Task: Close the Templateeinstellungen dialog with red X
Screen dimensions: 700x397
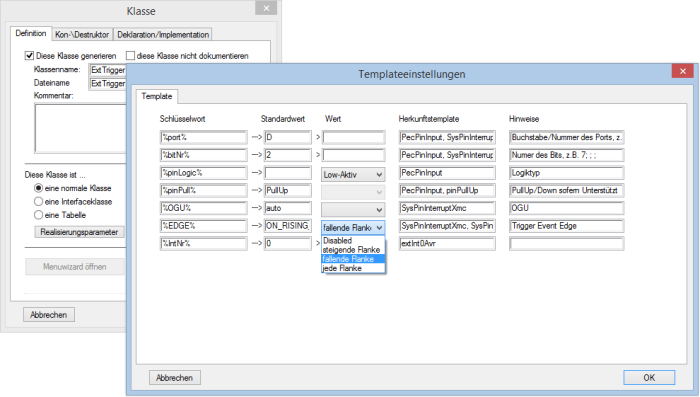Action: (683, 71)
